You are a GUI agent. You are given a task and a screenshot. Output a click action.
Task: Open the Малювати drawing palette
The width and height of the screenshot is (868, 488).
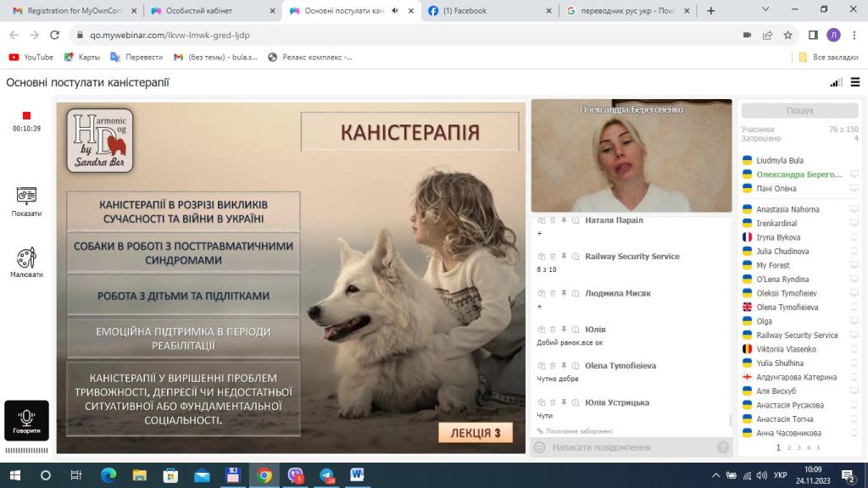click(26, 261)
